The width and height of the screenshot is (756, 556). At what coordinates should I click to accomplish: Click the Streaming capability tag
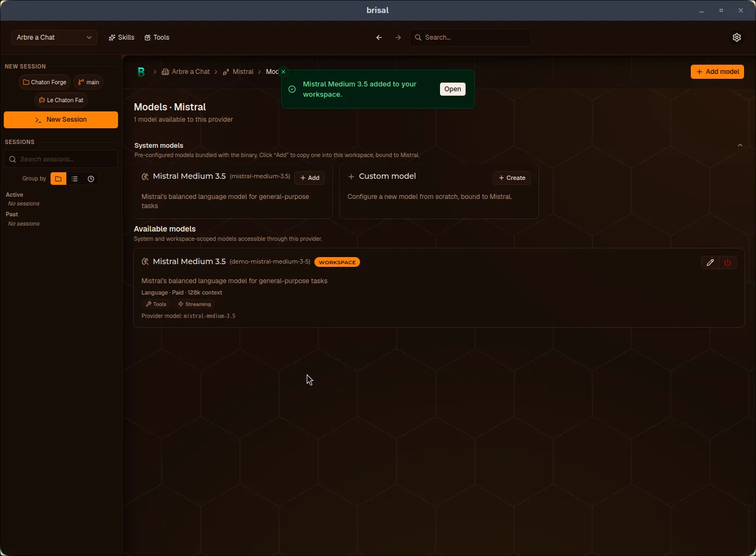coord(194,304)
